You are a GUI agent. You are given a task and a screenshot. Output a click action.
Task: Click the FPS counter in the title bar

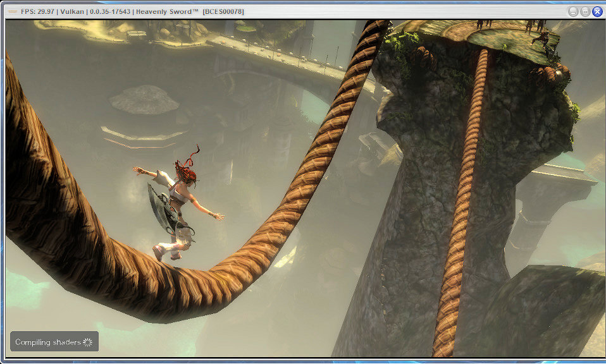(x=38, y=11)
